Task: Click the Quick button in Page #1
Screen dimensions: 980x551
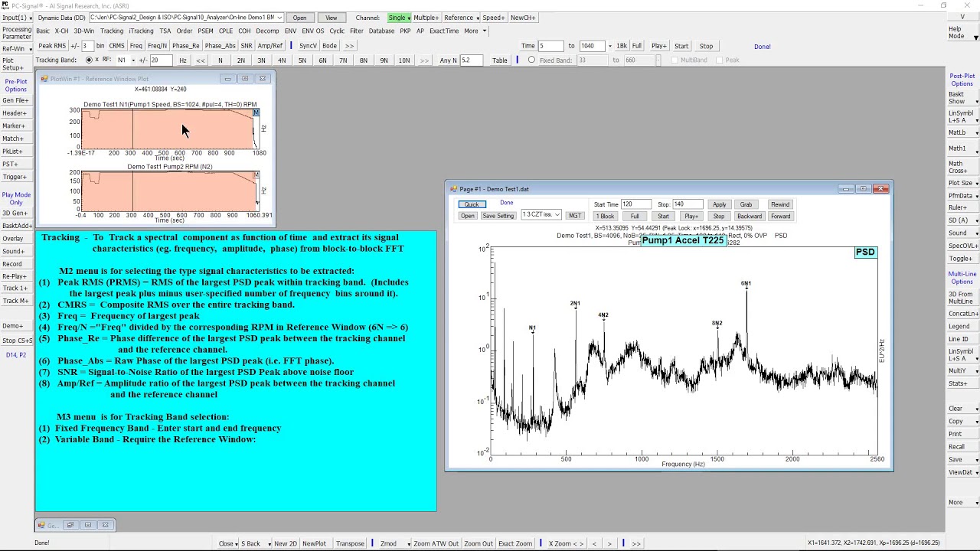Action: click(x=472, y=204)
